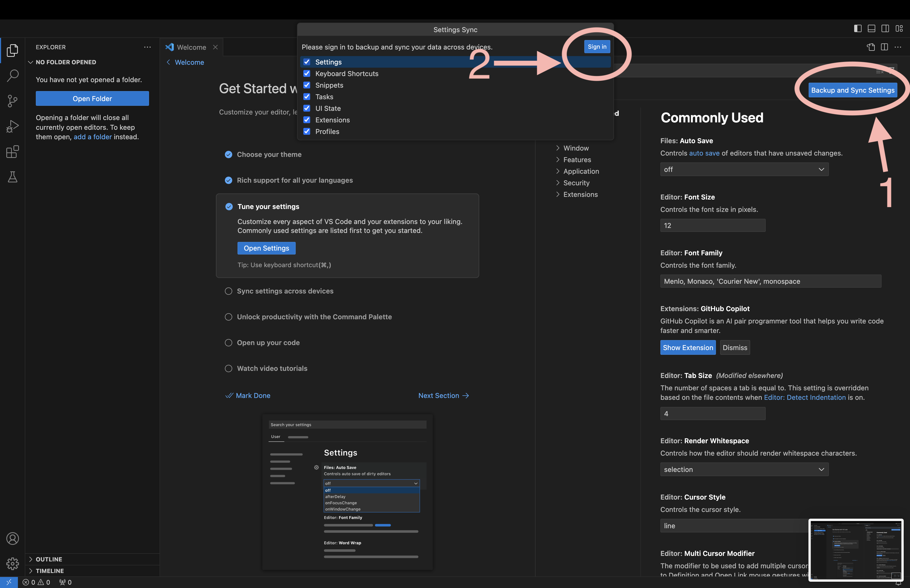910x588 pixels.
Task: Click the remote window status bar icon
Action: pos(9,582)
